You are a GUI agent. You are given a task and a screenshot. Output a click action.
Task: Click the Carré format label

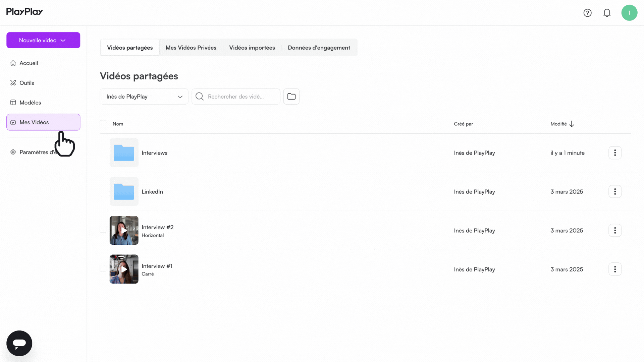tap(148, 274)
